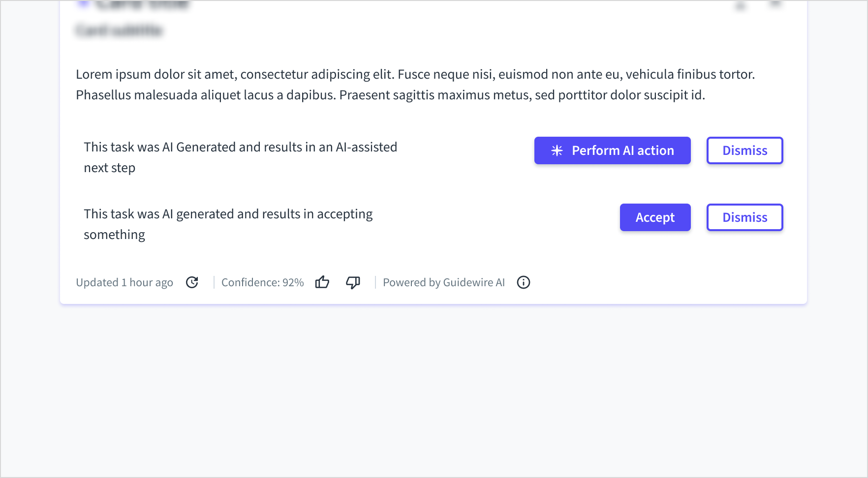Viewport: 868px width, 478px height.
Task: Click the sparkle icon in Perform AI action
Action: click(x=557, y=150)
